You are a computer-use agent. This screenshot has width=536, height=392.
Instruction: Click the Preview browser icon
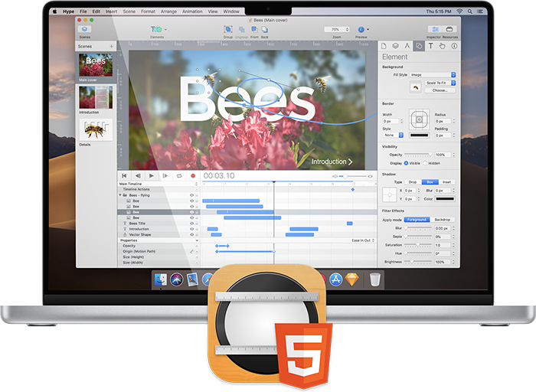361,29
